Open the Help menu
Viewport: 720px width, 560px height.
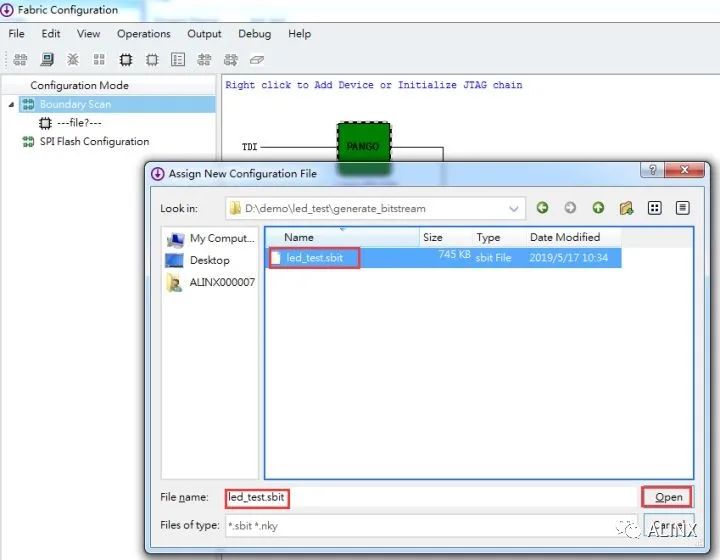pyautogui.click(x=299, y=34)
